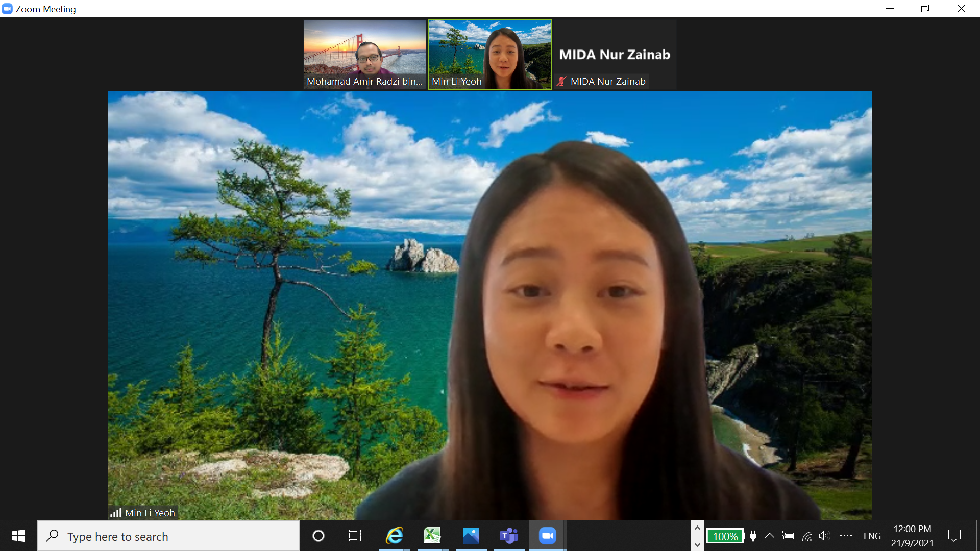Open Windows Start menu
Viewport: 980px width, 551px height.
18,536
